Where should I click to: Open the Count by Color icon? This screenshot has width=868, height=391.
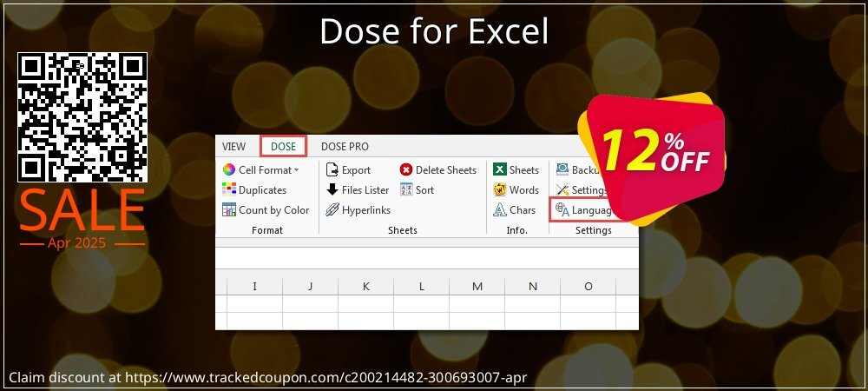pyautogui.click(x=228, y=210)
